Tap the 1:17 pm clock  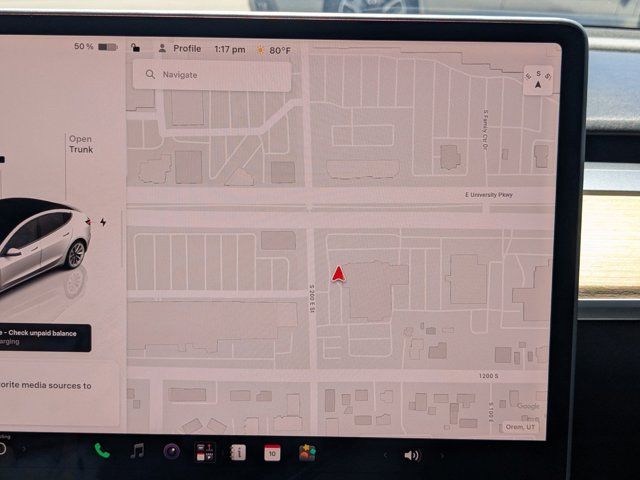[x=230, y=50]
